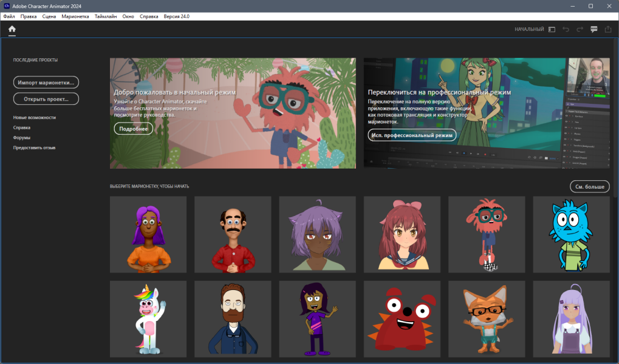Select the pink furry monster with glasses puppet
The height and width of the screenshot is (364, 619).
point(487,235)
